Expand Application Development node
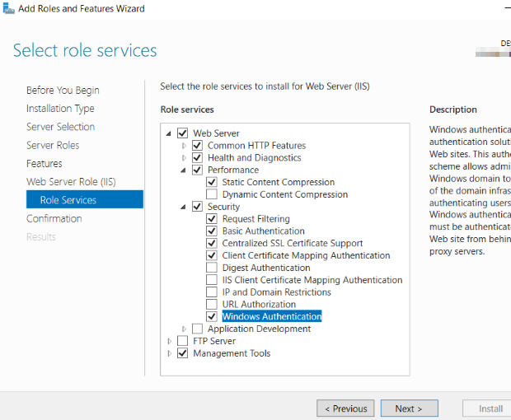Viewport: 511px width, 420px height. tap(184, 329)
